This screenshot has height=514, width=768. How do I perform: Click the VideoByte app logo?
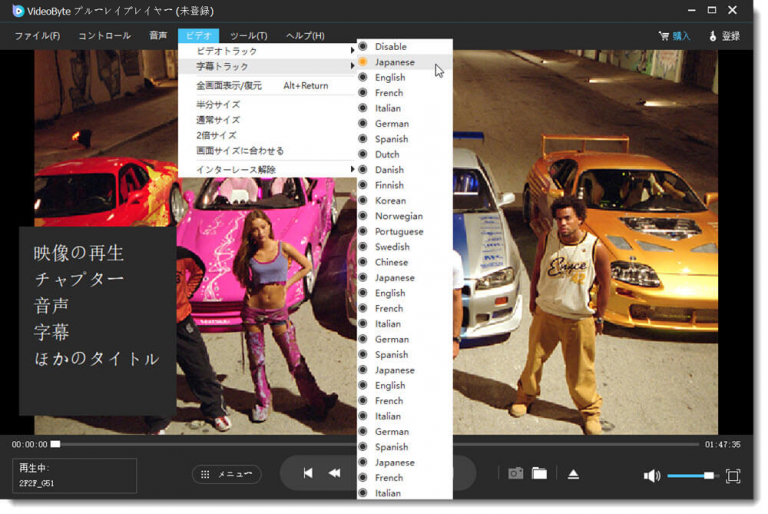[18, 11]
